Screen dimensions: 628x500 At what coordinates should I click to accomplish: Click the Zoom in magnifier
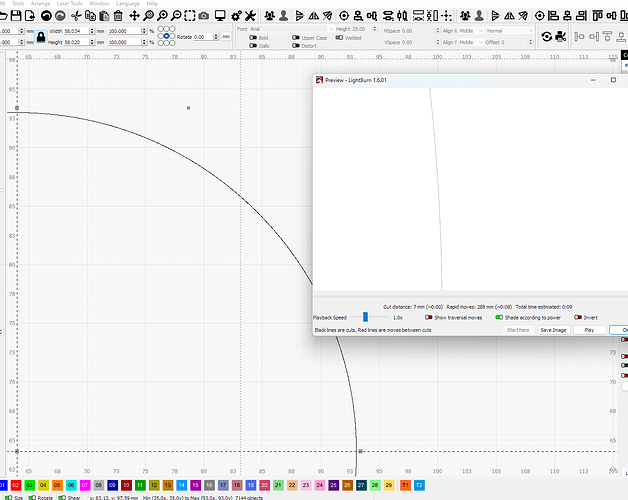click(162, 16)
